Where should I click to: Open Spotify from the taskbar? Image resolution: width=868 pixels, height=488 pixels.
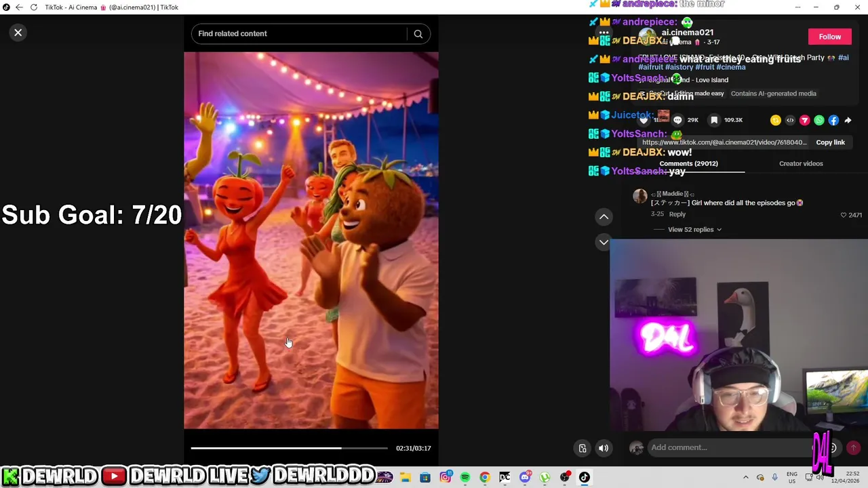465,477
